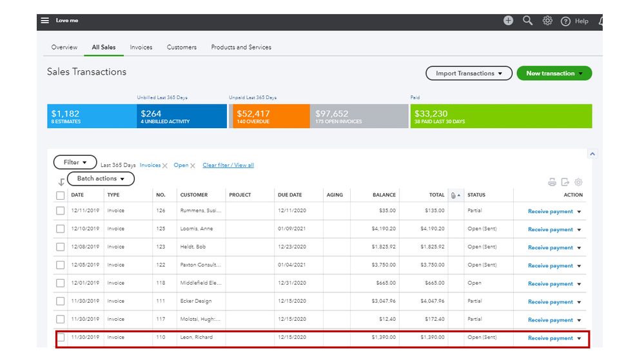Open the hamburger navigation menu
This screenshot has width=644, height=362.
pyautogui.click(x=44, y=21)
